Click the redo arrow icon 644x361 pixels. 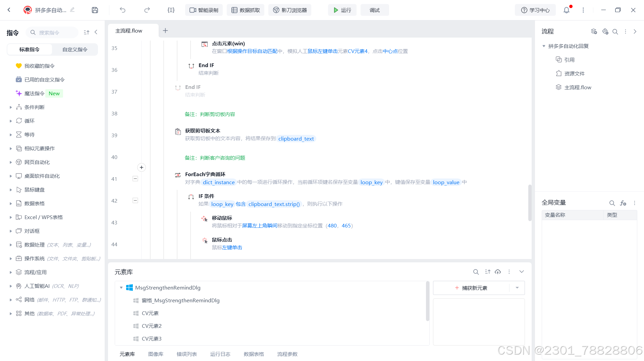pyautogui.click(x=147, y=10)
